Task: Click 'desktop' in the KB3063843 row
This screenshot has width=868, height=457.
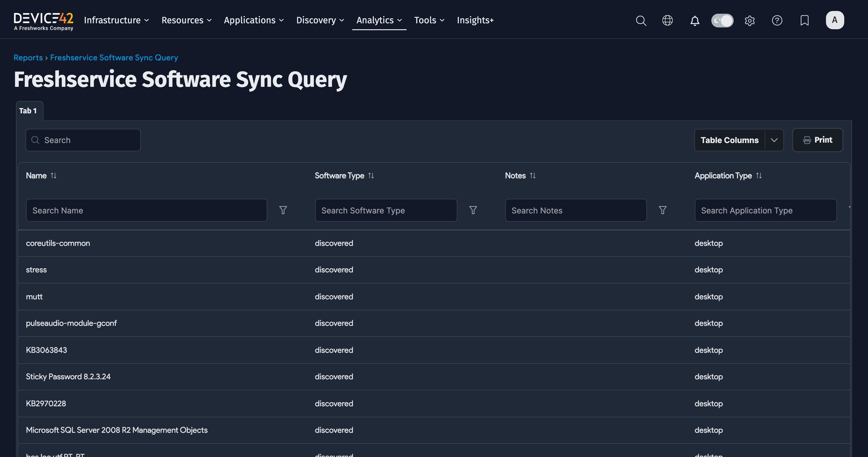Action: tap(709, 350)
